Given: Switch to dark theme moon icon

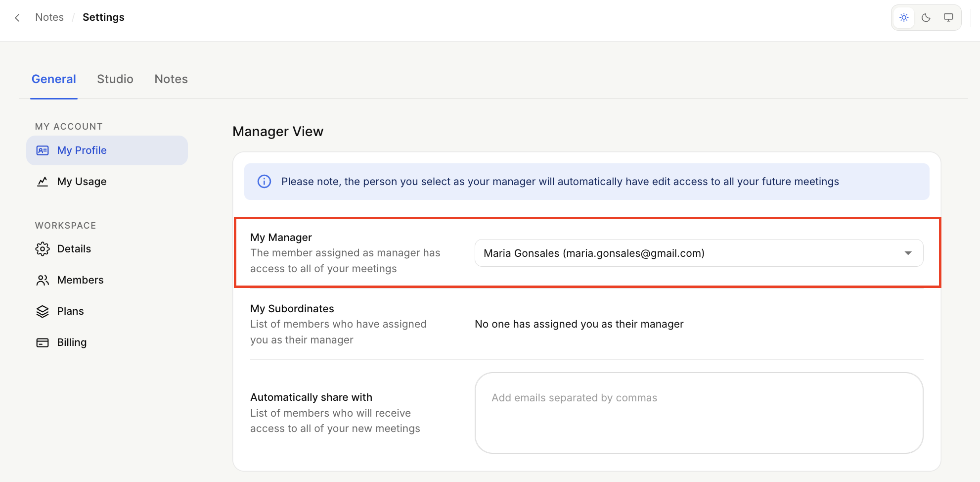Looking at the screenshot, I should click(x=926, y=18).
